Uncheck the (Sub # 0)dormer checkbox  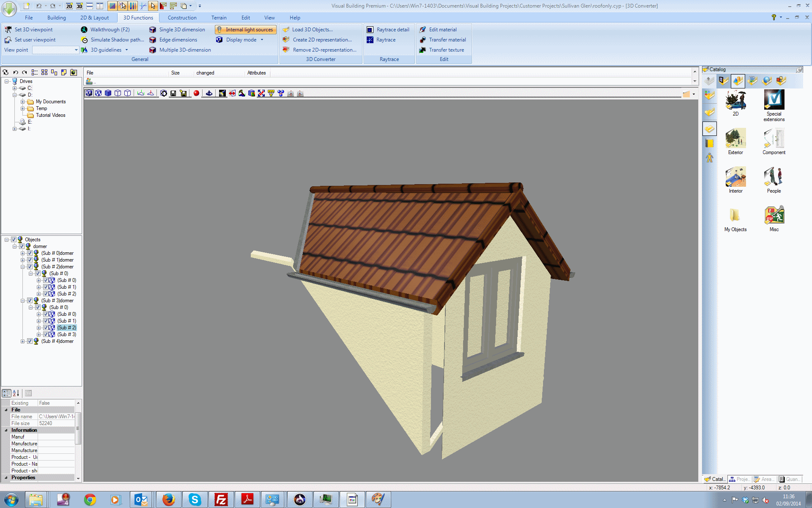[x=30, y=253]
